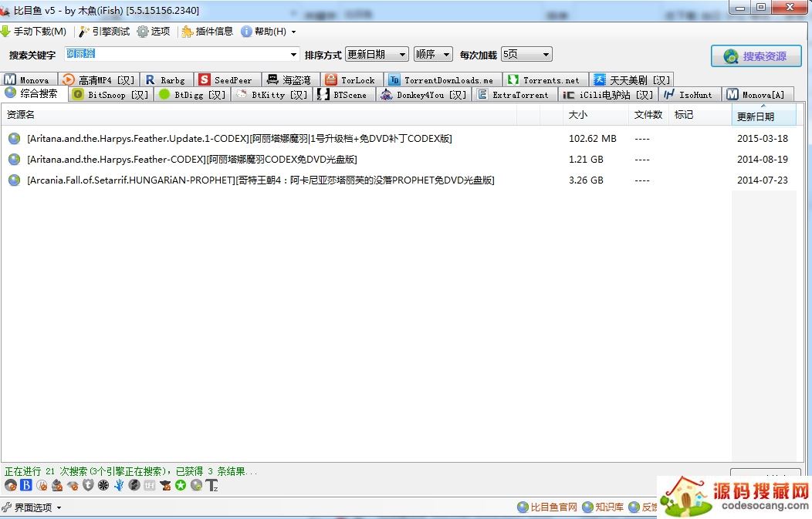The width and height of the screenshot is (812, 519).
Task: Click the globe icon of 比目鱼官网 link
Action: pyautogui.click(x=523, y=507)
